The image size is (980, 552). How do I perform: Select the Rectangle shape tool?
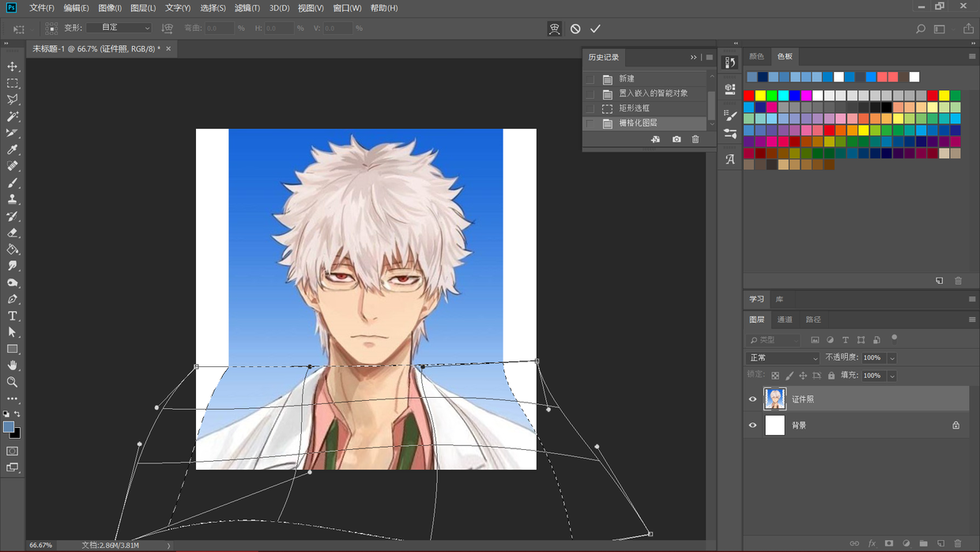point(13,349)
